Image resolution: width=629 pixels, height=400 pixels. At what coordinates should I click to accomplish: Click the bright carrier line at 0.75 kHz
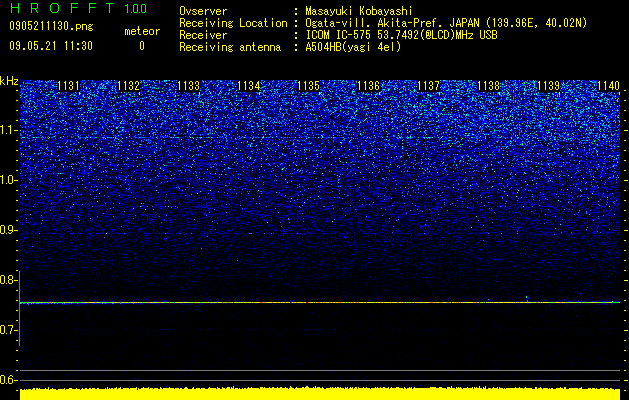click(x=320, y=303)
